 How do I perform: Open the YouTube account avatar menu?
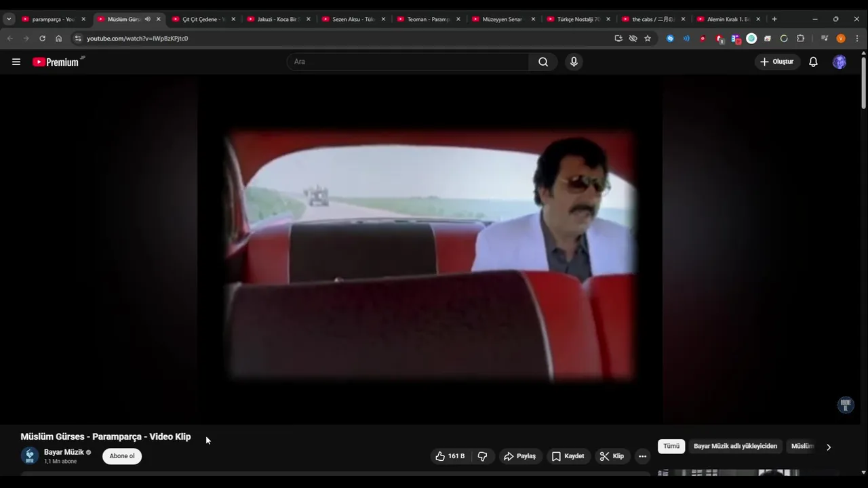click(x=840, y=62)
